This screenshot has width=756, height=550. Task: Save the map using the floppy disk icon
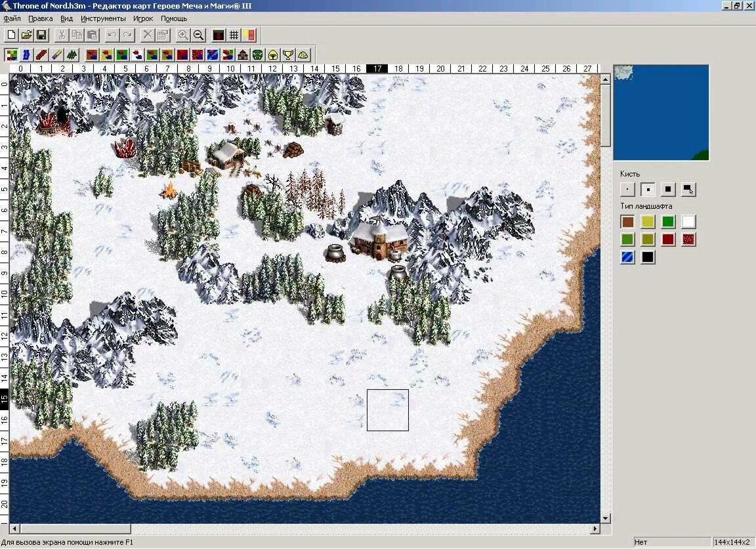click(41, 35)
